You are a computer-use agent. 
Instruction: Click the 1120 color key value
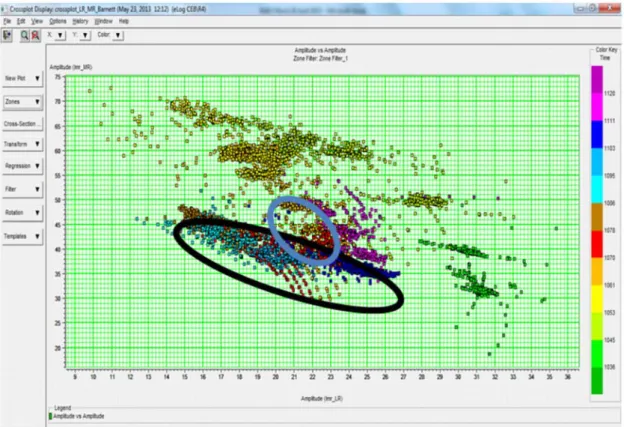(610, 94)
